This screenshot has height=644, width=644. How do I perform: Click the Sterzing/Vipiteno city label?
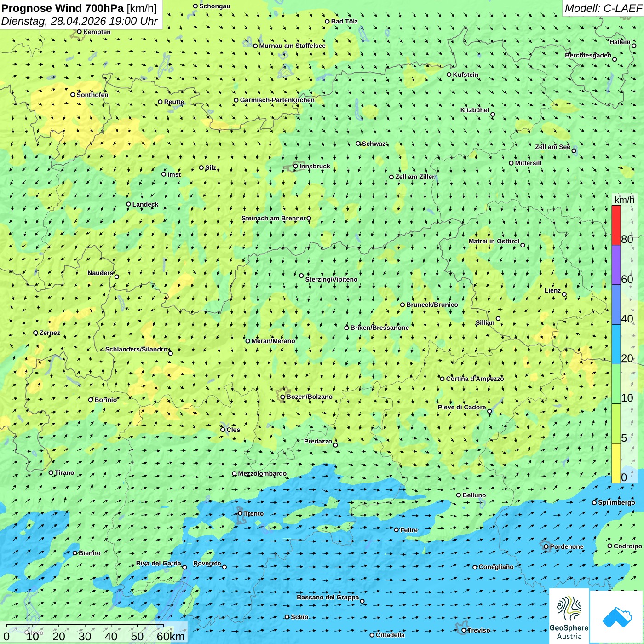[331, 279]
